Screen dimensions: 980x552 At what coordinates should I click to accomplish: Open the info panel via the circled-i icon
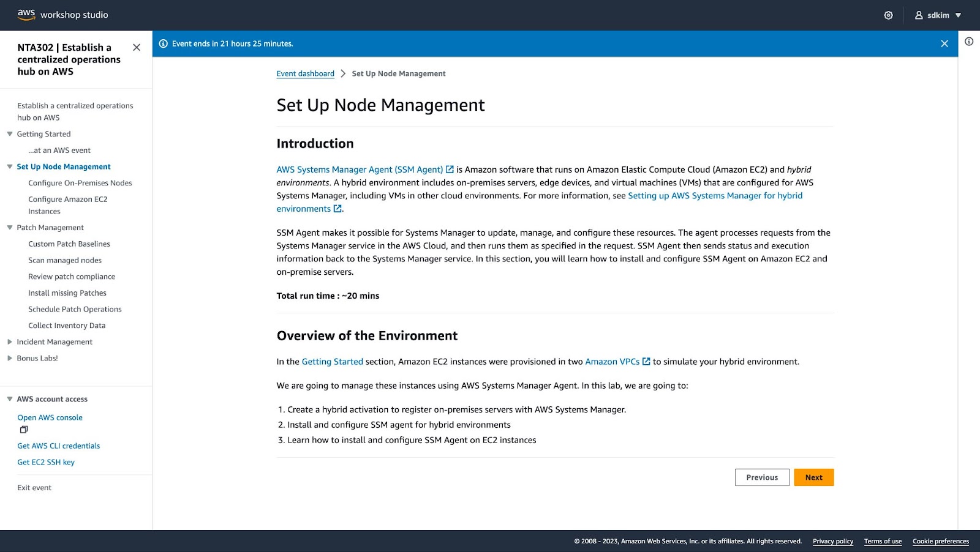pos(968,40)
